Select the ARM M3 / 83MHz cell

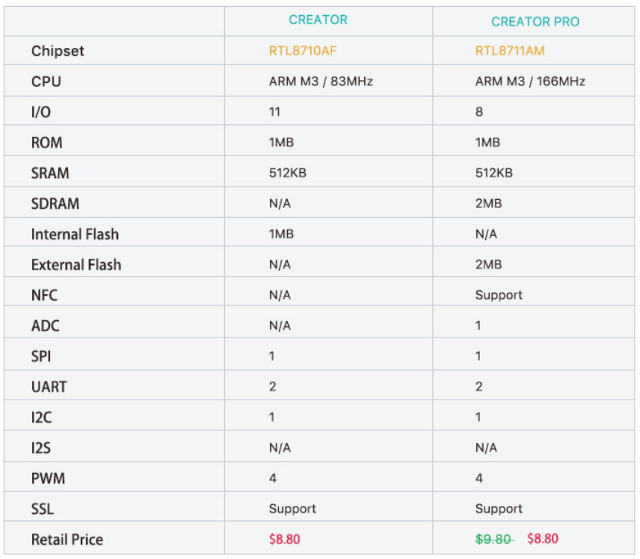[321, 81]
